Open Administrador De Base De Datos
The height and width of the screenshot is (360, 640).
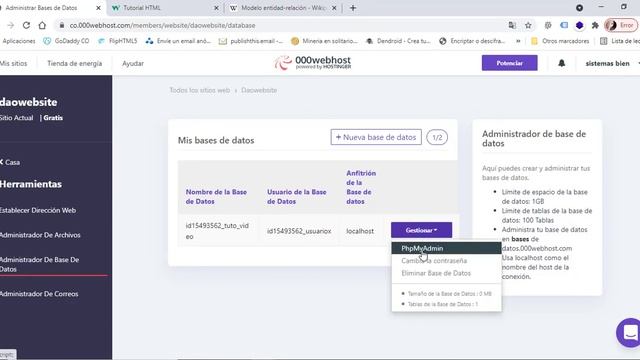39,264
